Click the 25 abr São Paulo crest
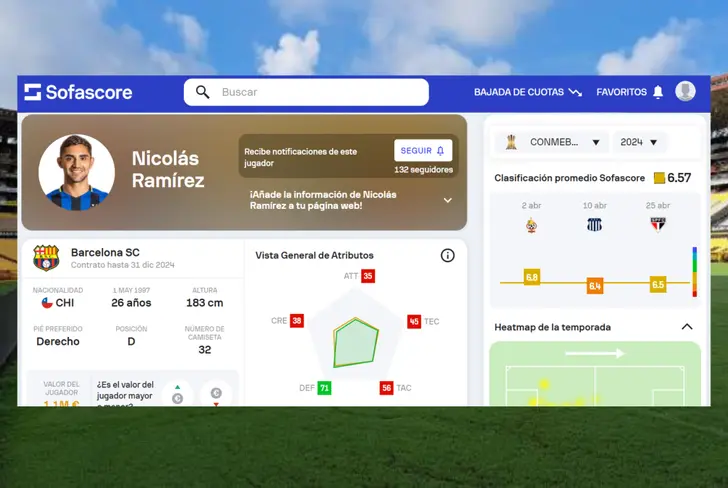 [657, 225]
